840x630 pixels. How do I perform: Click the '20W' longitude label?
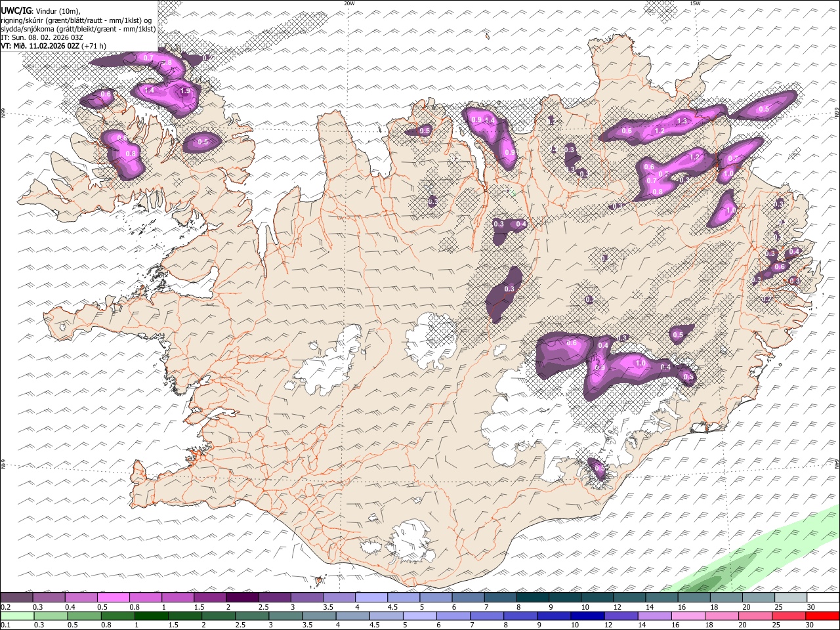pos(349,3)
